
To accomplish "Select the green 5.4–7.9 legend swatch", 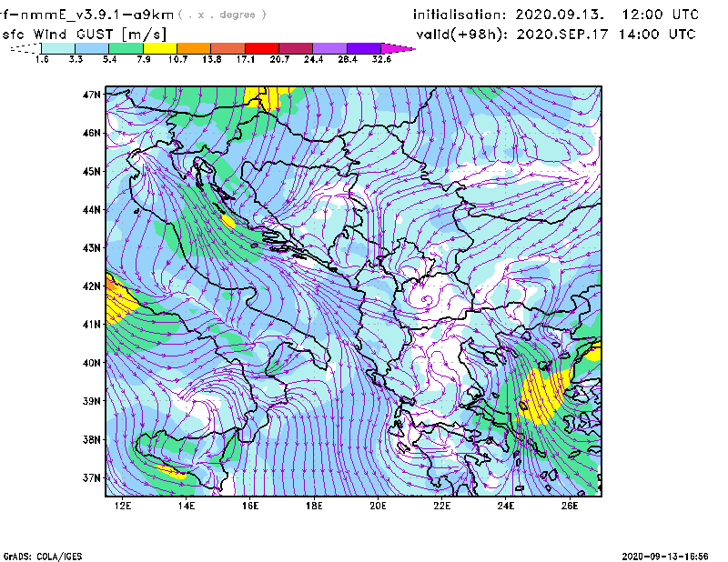I will 126,48.
